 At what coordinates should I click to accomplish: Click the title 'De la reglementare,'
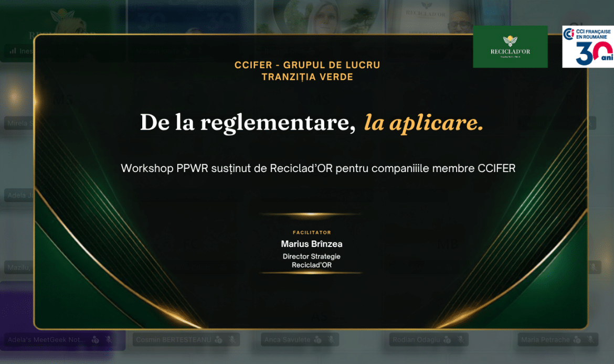tap(248, 123)
